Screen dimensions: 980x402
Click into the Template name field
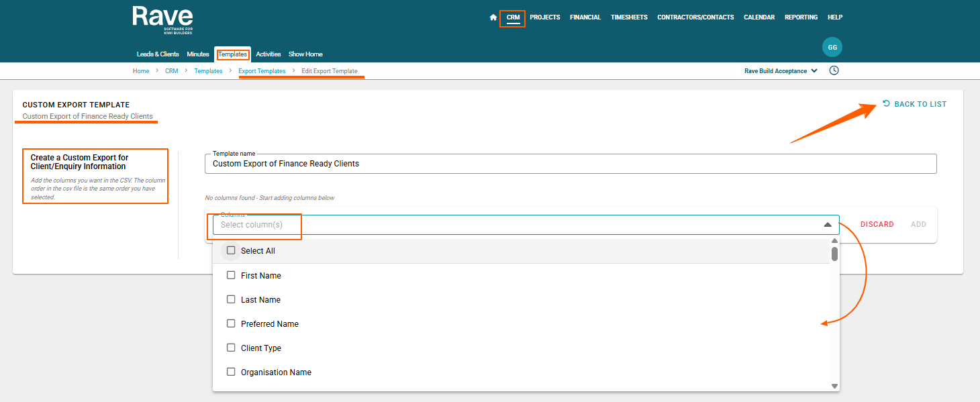[571, 164]
